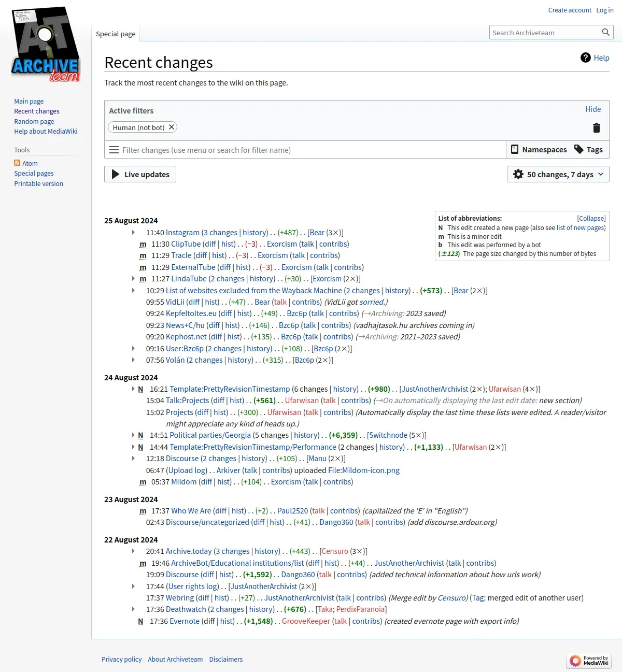Open Who We Are page

click(x=191, y=511)
